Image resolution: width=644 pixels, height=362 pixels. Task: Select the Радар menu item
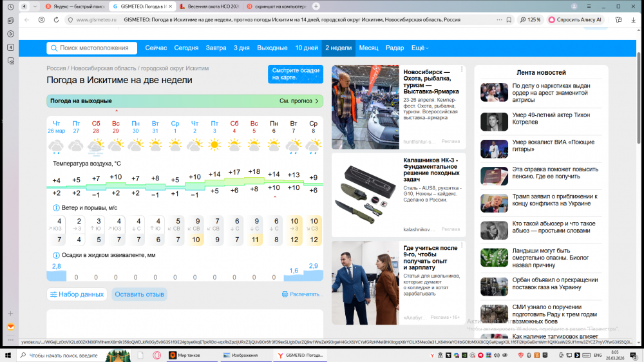(395, 48)
